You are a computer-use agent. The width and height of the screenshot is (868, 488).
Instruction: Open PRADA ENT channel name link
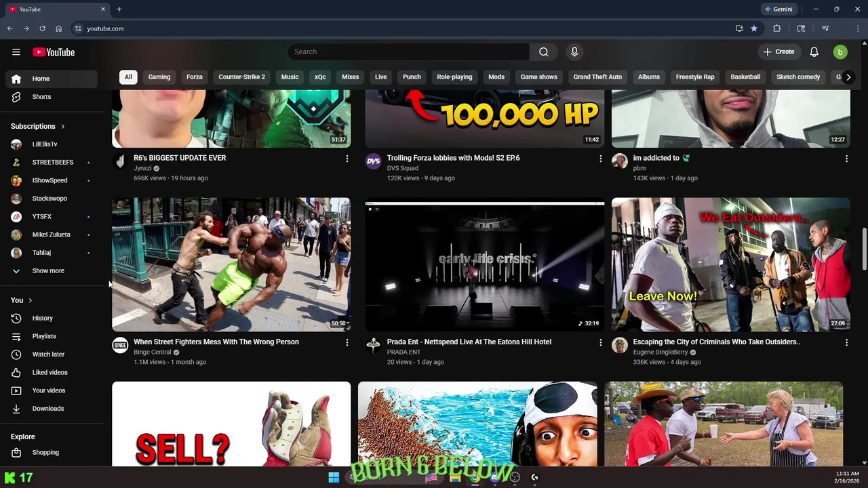(x=403, y=352)
